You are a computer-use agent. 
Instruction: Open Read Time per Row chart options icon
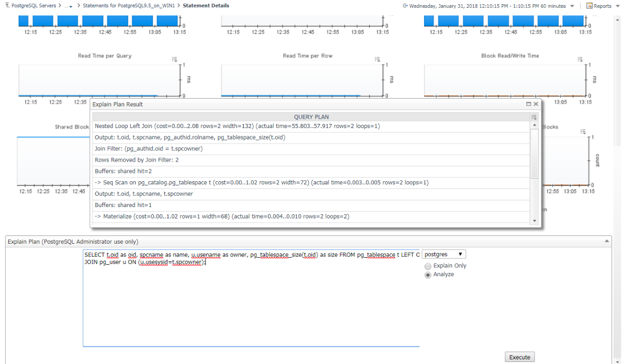[x=378, y=59]
